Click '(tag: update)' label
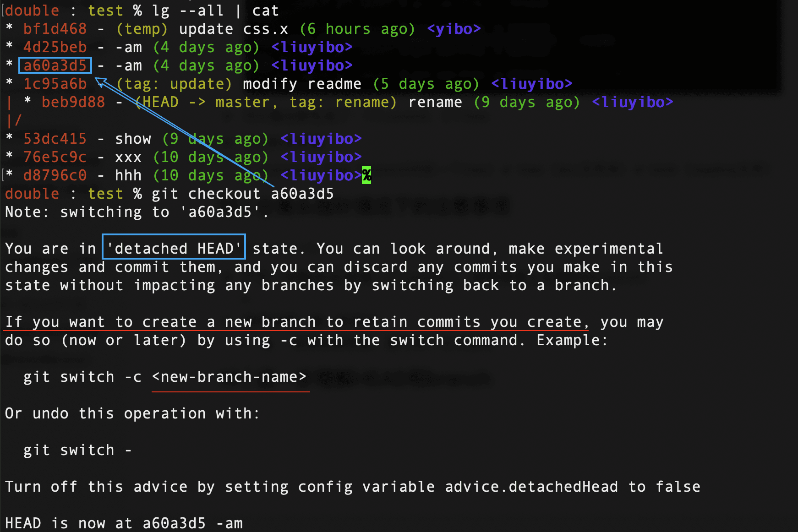The width and height of the screenshot is (798, 532). point(174,84)
